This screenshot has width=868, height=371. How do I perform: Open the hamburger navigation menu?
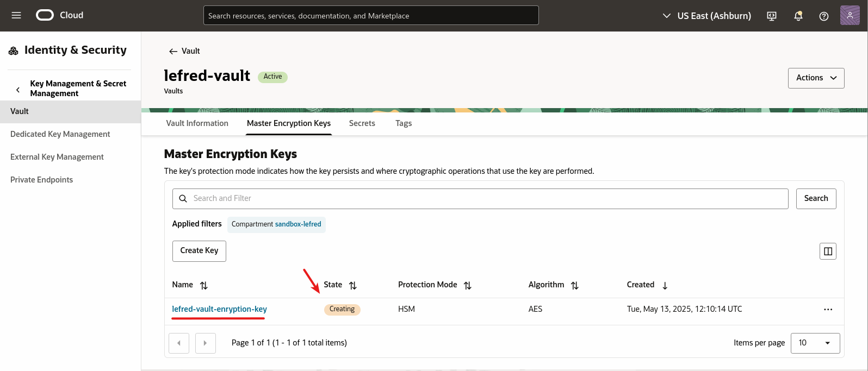(x=16, y=15)
